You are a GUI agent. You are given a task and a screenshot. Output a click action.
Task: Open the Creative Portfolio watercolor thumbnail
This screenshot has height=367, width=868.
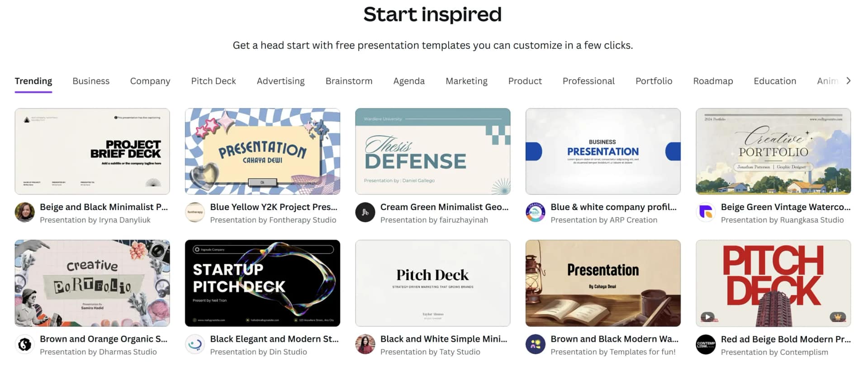773,151
